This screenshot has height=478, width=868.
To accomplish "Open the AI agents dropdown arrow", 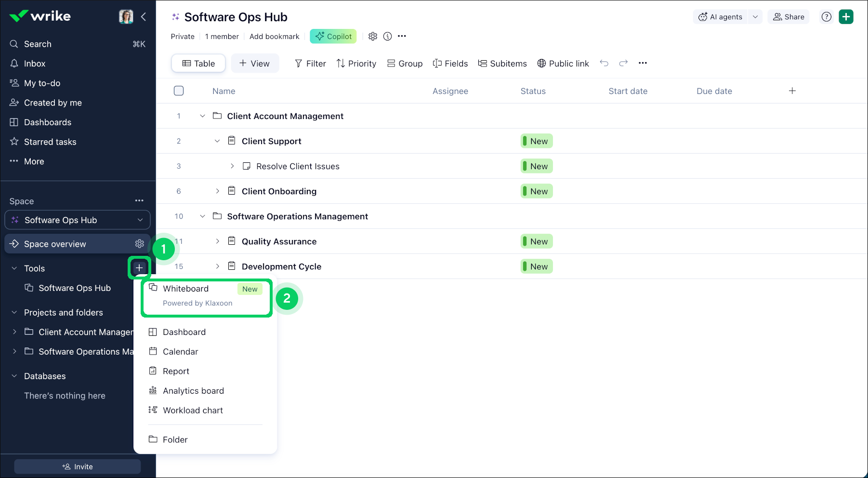I will 755,17.
